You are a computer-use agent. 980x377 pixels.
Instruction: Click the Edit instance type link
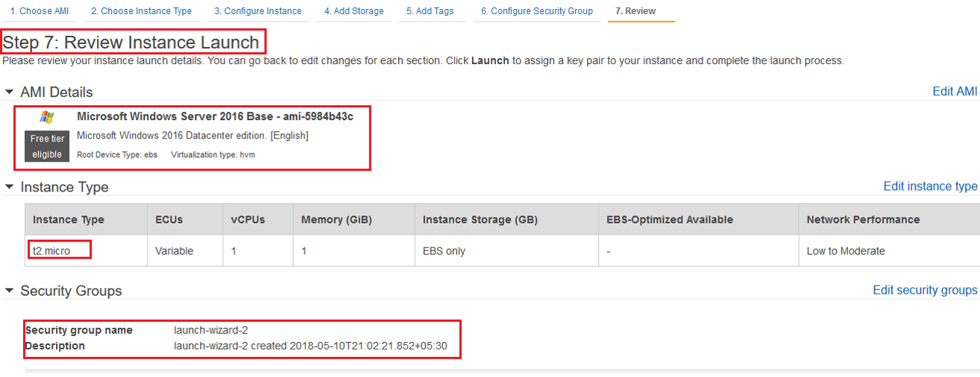point(930,186)
